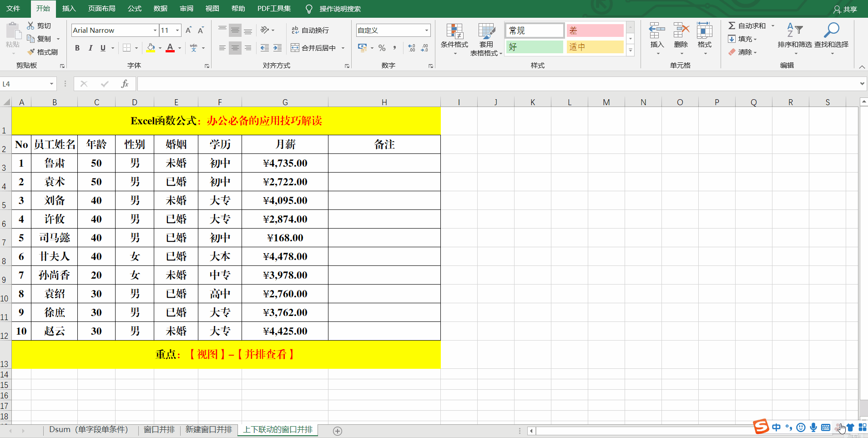Click the increase font size icon
The width and height of the screenshot is (868, 438).
pyautogui.click(x=188, y=30)
